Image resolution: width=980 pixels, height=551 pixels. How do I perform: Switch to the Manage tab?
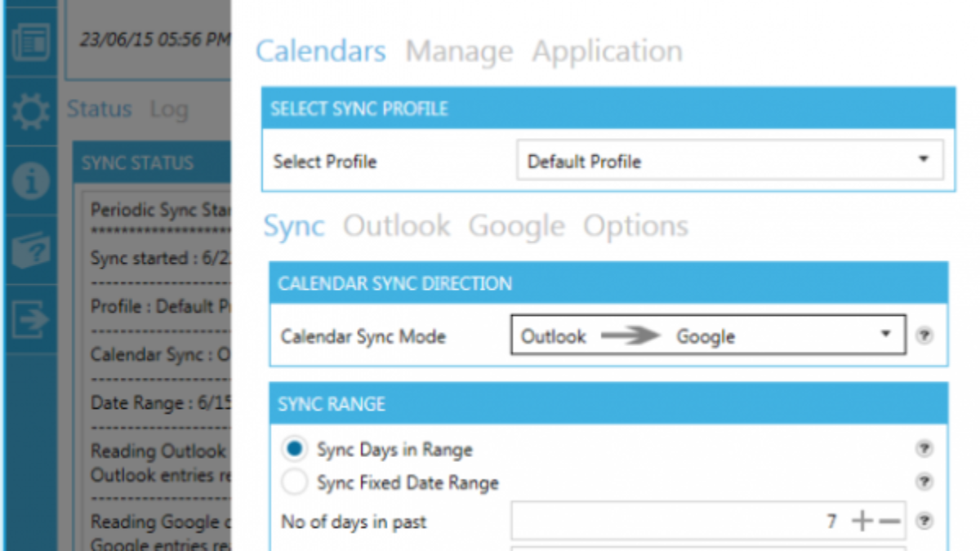(x=459, y=51)
